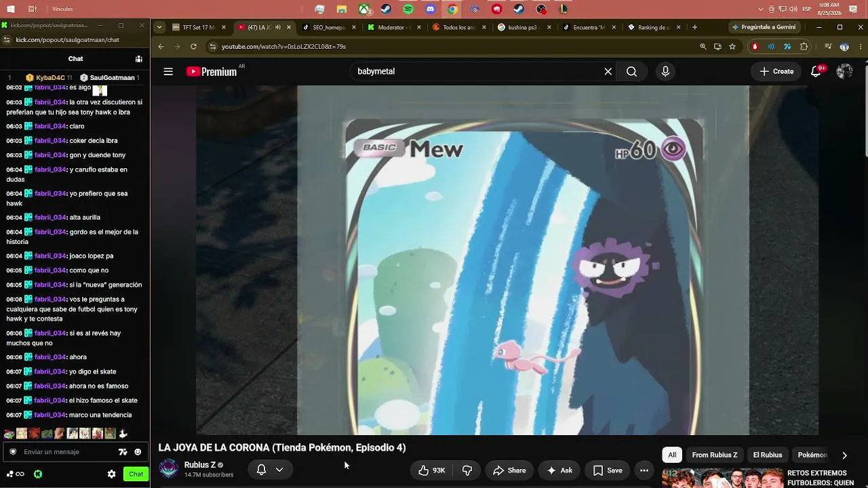Open the emoji picker in Kick chat
The height and width of the screenshot is (488, 868).
point(138,452)
